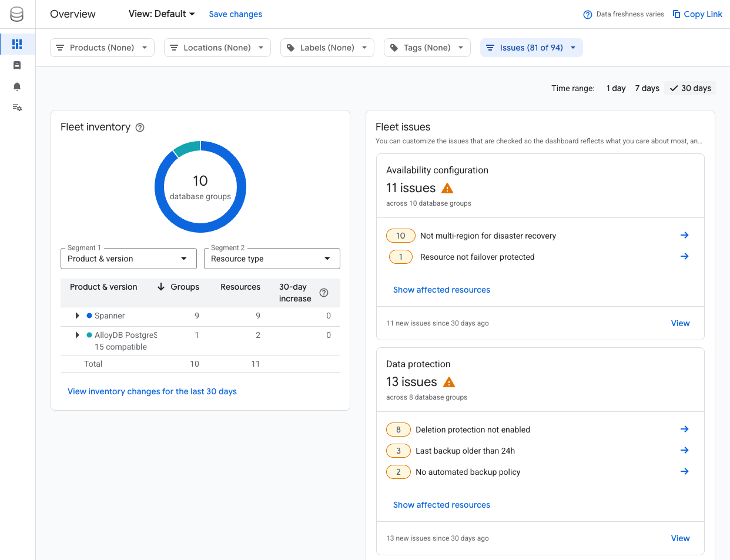Select the 7 days time range

(647, 88)
